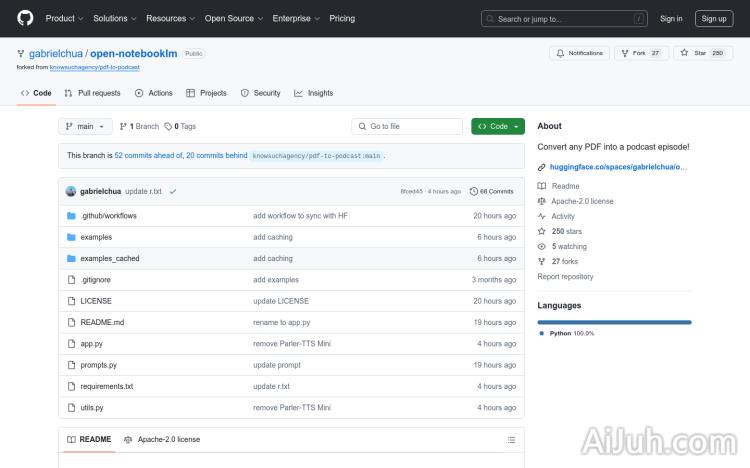The height and width of the screenshot is (468, 750).
Task: Click the Python language bar
Action: pyautogui.click(x=614, y=322)
